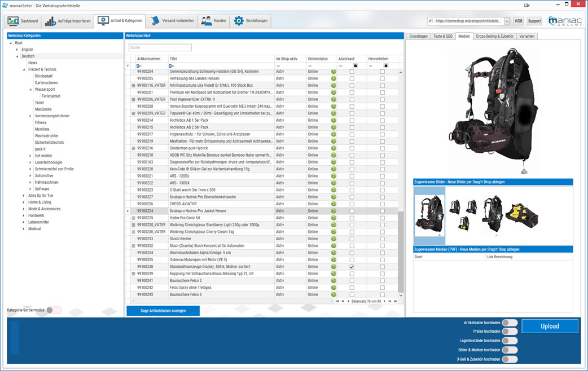The width and height of the screenshot is (588, 371).
Task: Collapse the Root tree node
Action: tap(11, 43)
